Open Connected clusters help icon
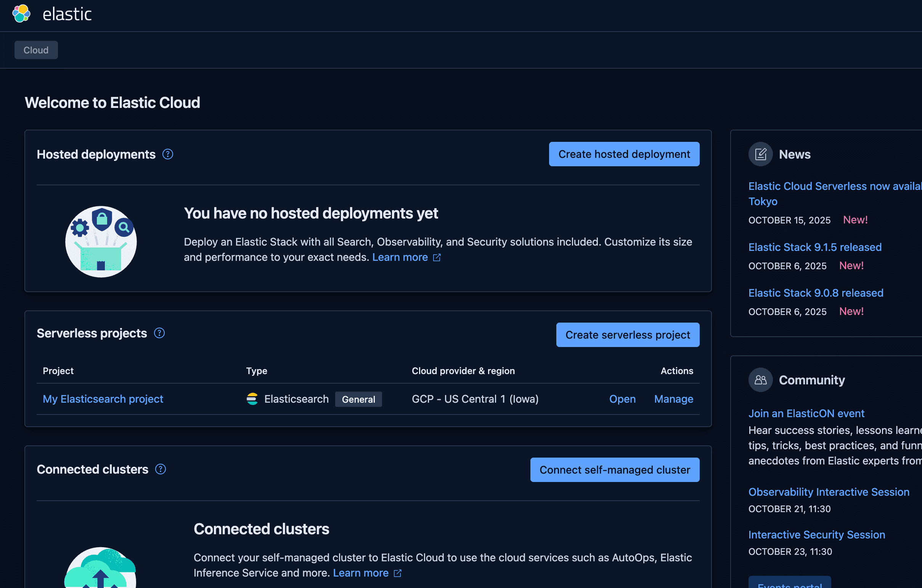922x588 pixels. pyautogui.click(x=161, y=469)
